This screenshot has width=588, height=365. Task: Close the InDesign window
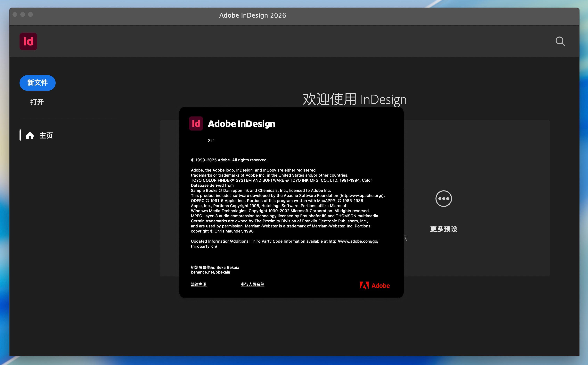(x=15, y=14)
